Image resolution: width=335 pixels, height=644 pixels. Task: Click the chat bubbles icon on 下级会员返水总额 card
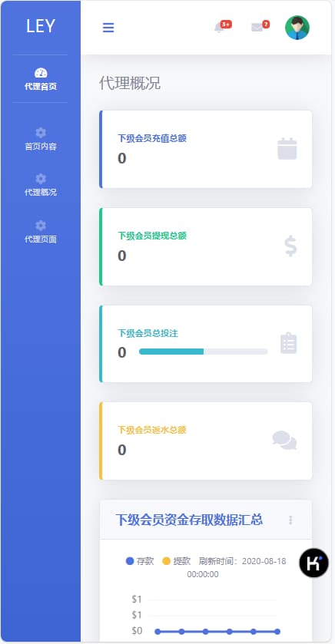tap(284, 441)
